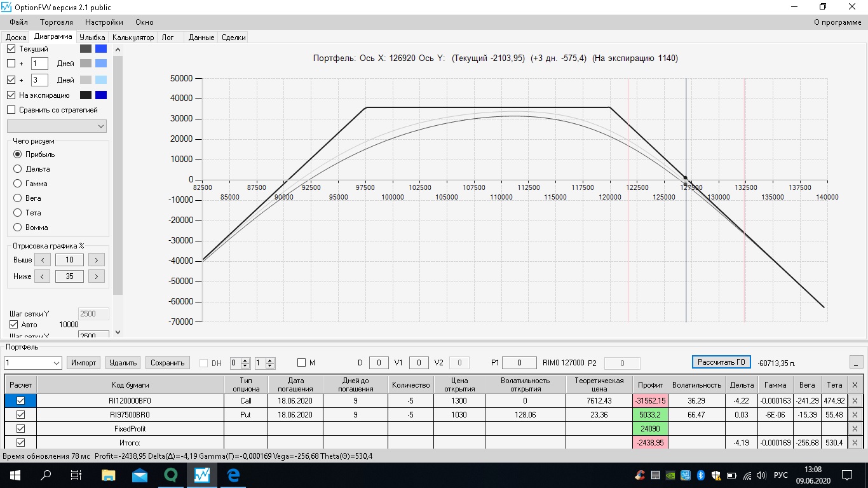The image size is (868, 488).
Task: Open the portfolio number dropdown
Action: (32, 363)
